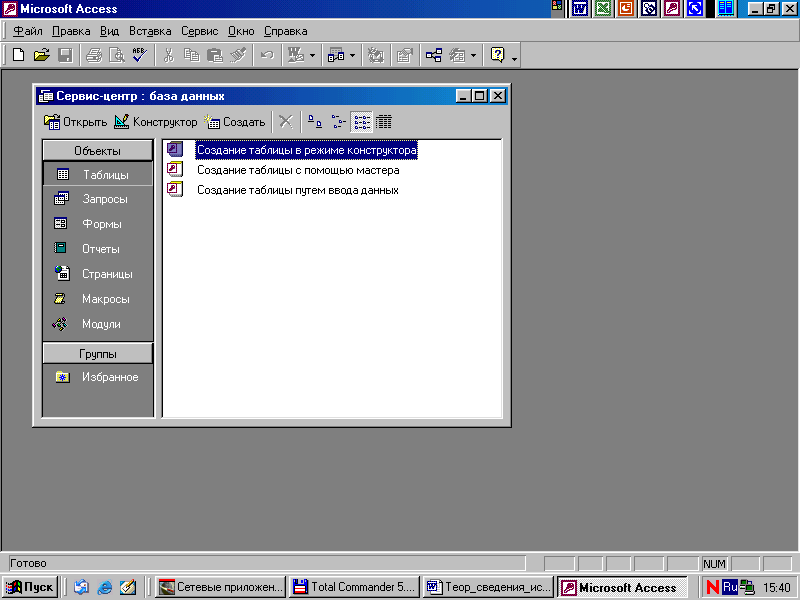
Task: Click the Delete X icon in database window
Action: click(x=286, y=122)
